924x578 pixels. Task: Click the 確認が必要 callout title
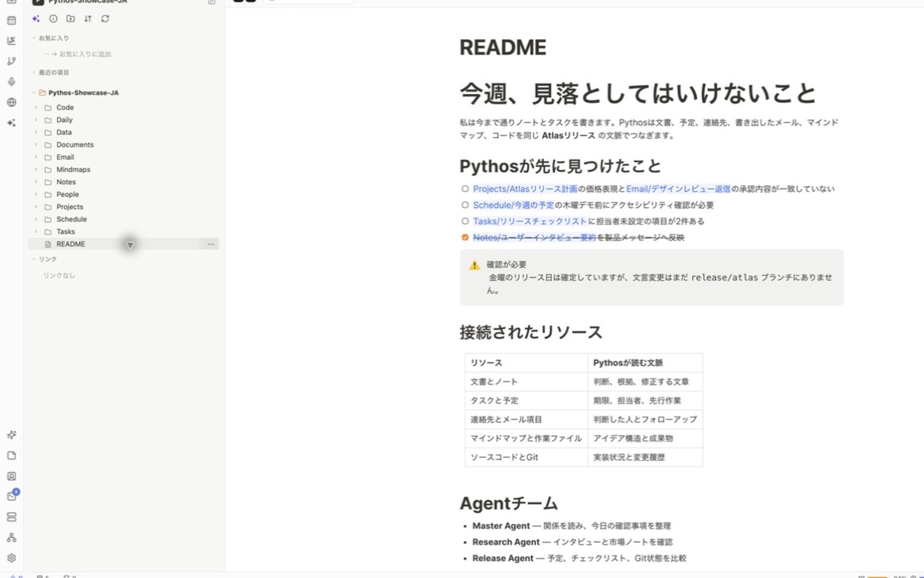[x=506, y=265]
